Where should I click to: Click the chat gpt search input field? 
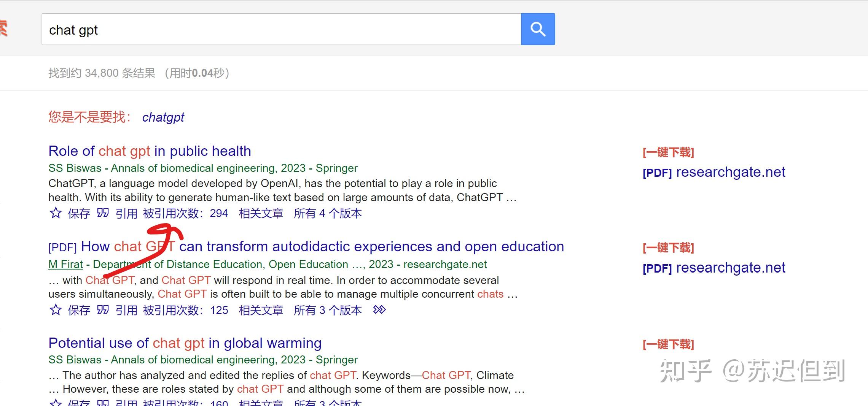281,29
